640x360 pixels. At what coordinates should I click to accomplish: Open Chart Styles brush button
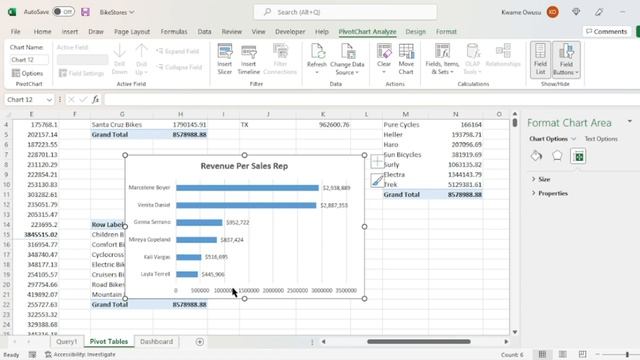(377, 180)
